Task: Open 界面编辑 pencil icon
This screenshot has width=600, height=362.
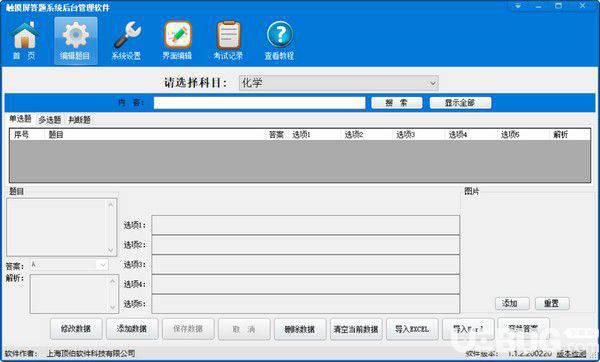Action: point(177,41)
